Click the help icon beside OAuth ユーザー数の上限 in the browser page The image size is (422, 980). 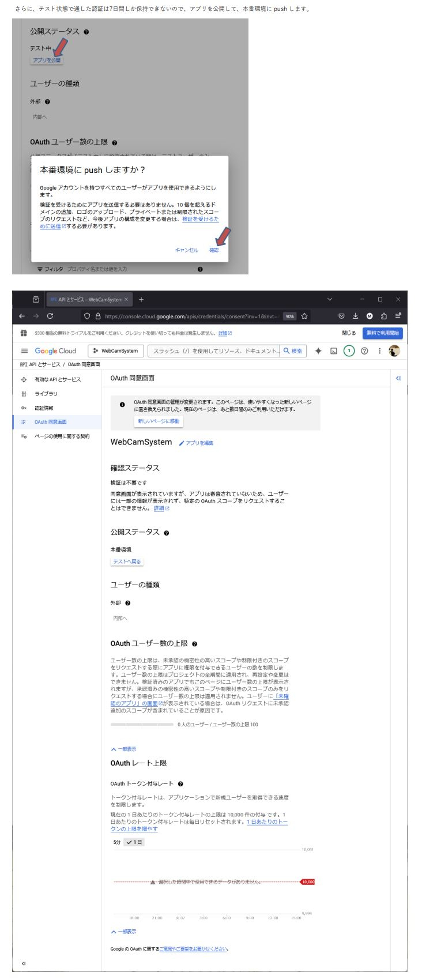195,643
